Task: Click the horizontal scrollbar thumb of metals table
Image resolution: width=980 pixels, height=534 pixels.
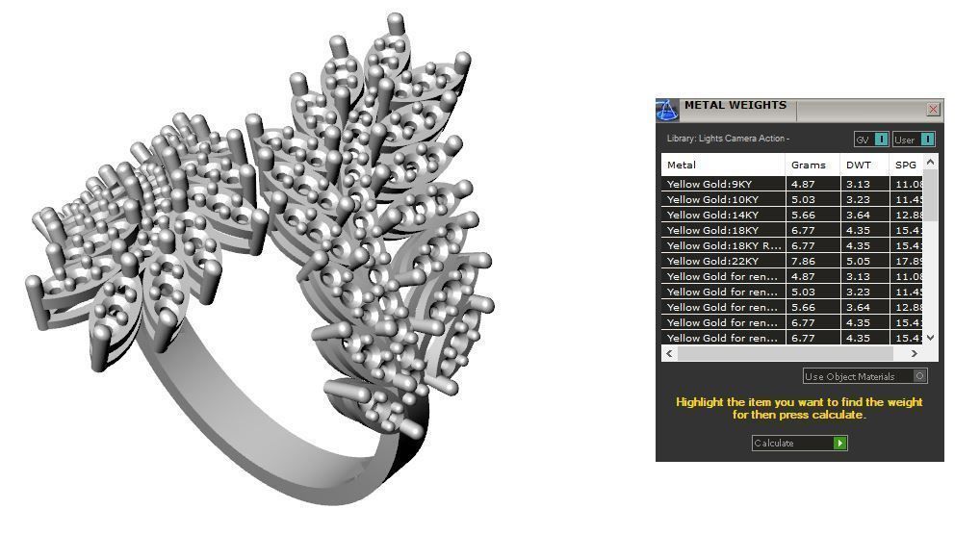Action: (x=785, y=353)
